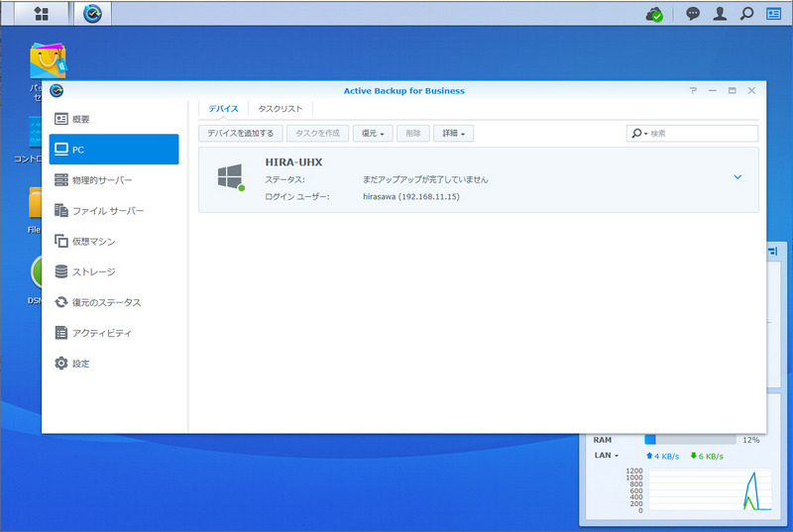793x532 pixels.
Task: Toggle the widgets panel icon
Action: [773, 14]
